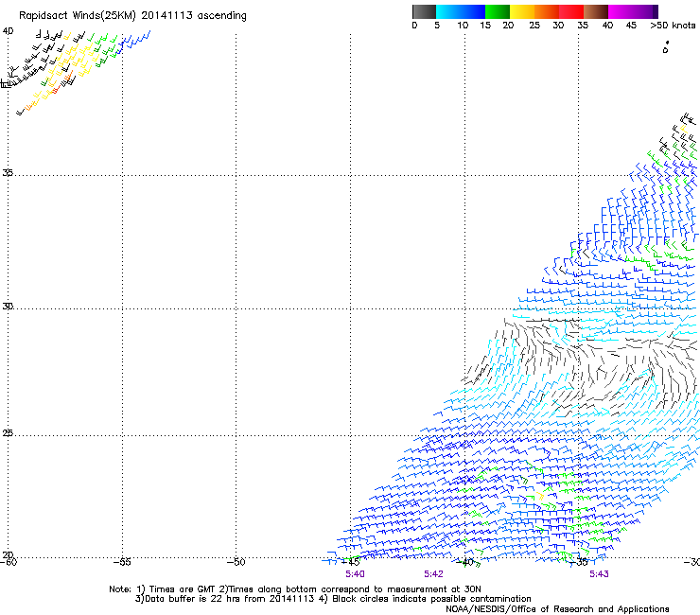Pick the yellow 20-25 knots legend swatch
700x615 pixels.
click(522, 11)
